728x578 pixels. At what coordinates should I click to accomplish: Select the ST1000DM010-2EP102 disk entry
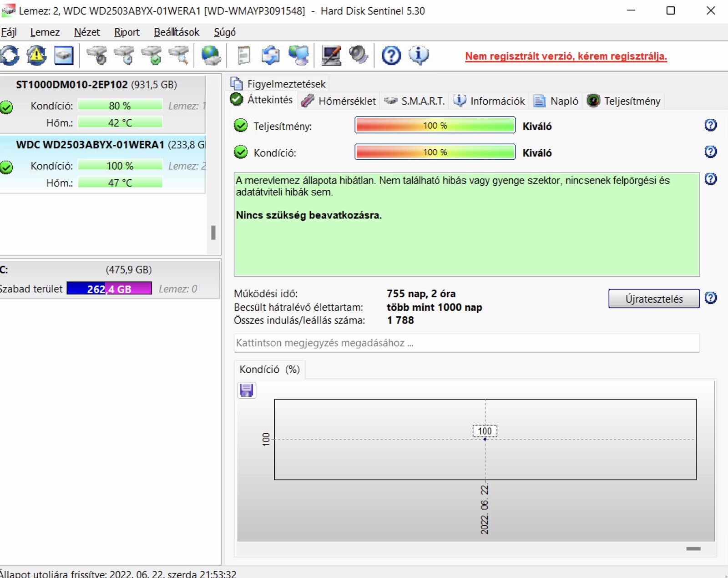pyautogui.click(x=103, y=104)
